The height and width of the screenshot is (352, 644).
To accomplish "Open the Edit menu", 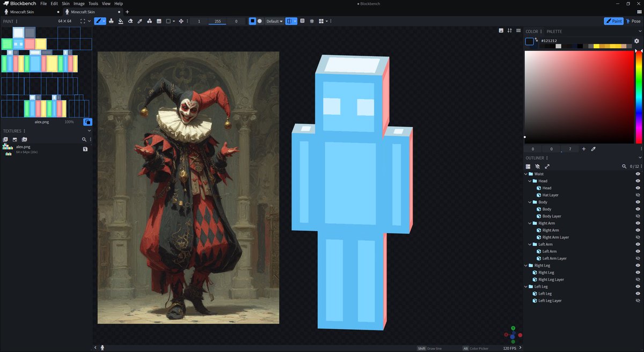I will point(54,3).
